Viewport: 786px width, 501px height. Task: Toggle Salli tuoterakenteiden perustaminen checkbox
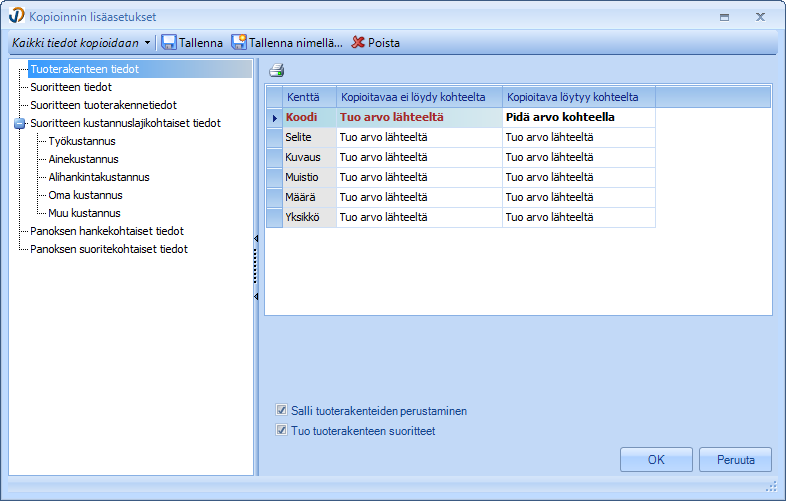pos(281,411)
